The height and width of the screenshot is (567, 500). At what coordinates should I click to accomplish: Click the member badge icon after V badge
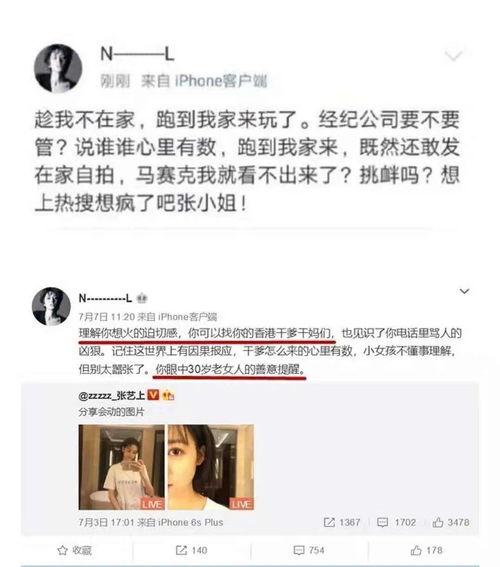[x=168, y=395]
